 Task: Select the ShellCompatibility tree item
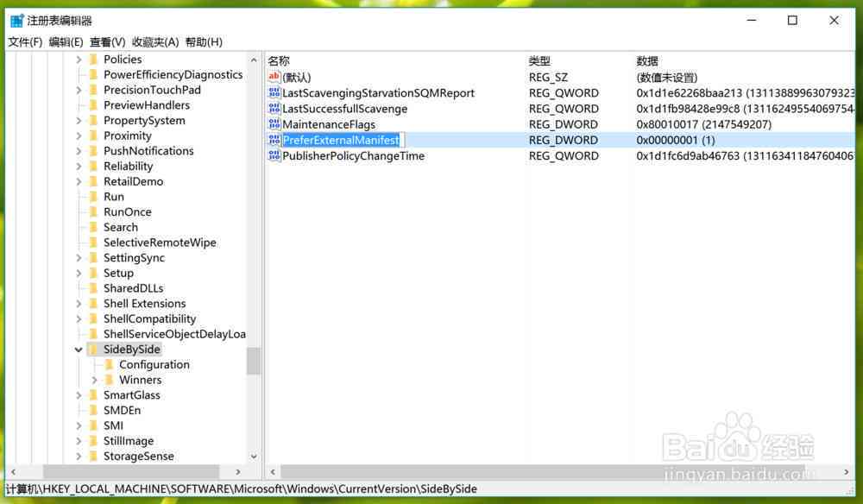(x=149, y=318)
